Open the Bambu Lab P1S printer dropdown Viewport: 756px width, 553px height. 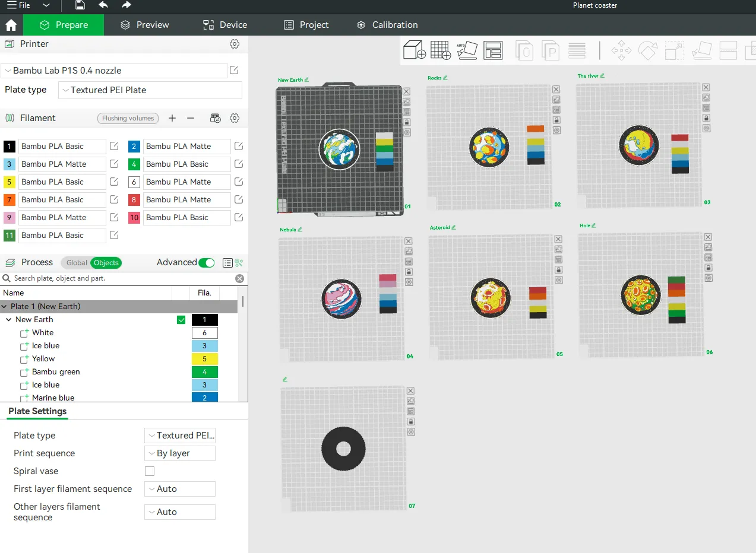114,71
